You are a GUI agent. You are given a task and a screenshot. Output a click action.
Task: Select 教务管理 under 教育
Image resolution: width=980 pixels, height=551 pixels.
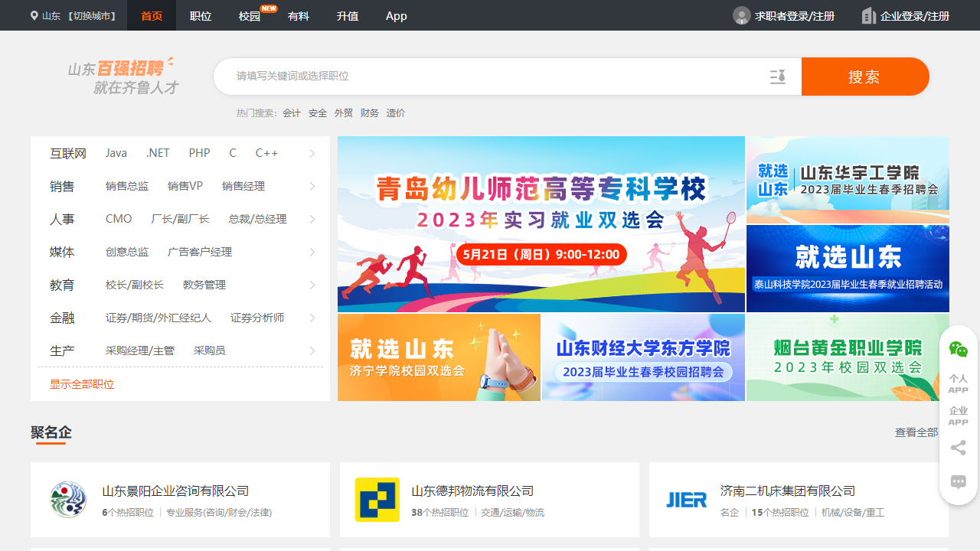pos(204,285)
